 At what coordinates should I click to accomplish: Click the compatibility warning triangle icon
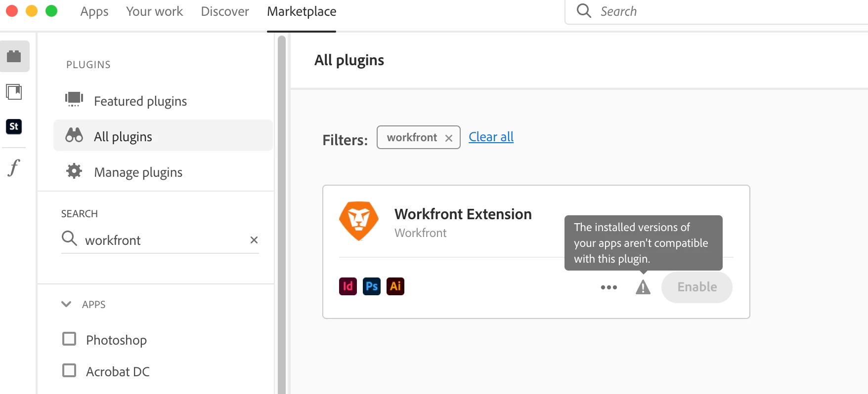643,287
